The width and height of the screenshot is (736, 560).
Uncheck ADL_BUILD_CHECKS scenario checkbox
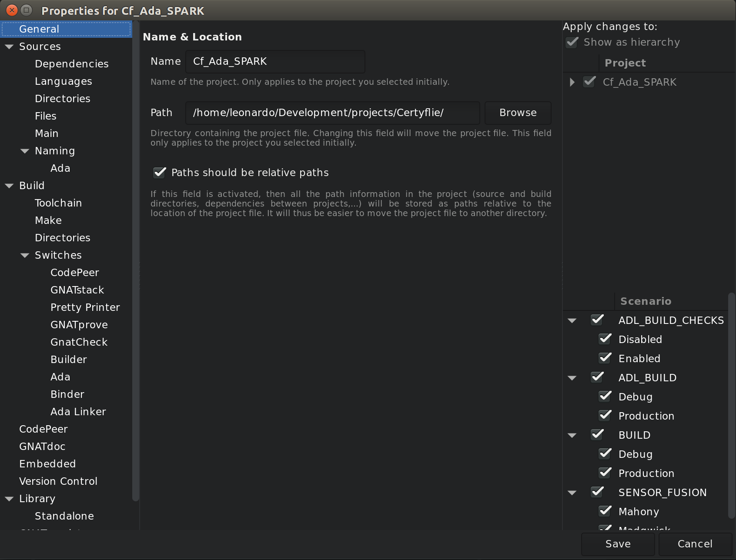(x=597, y=320)
